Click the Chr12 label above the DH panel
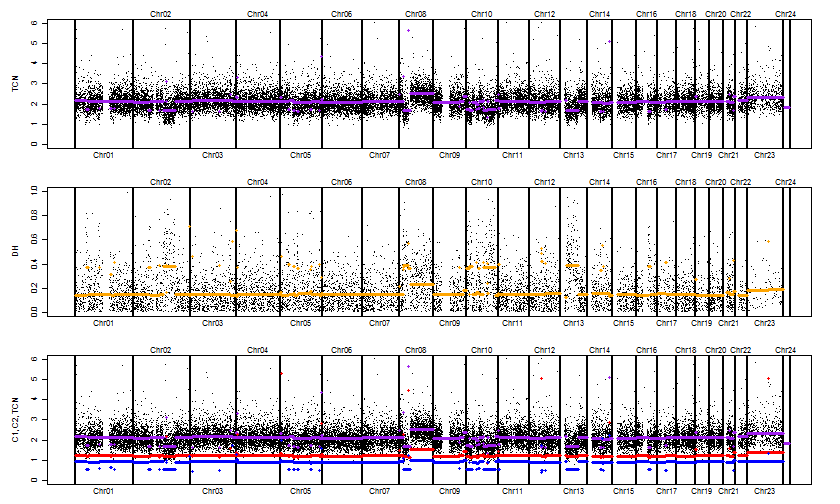840x504 pixels. (545, 182)
